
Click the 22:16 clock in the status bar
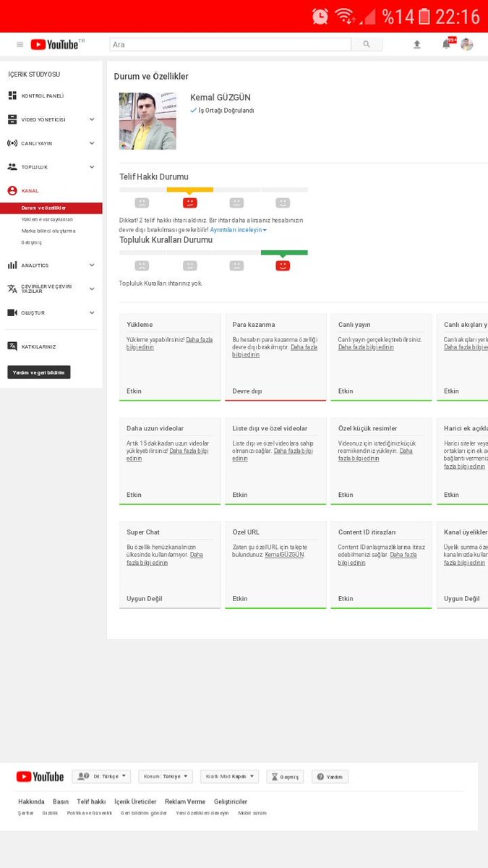pyautogui.click(x=458, y=16)
